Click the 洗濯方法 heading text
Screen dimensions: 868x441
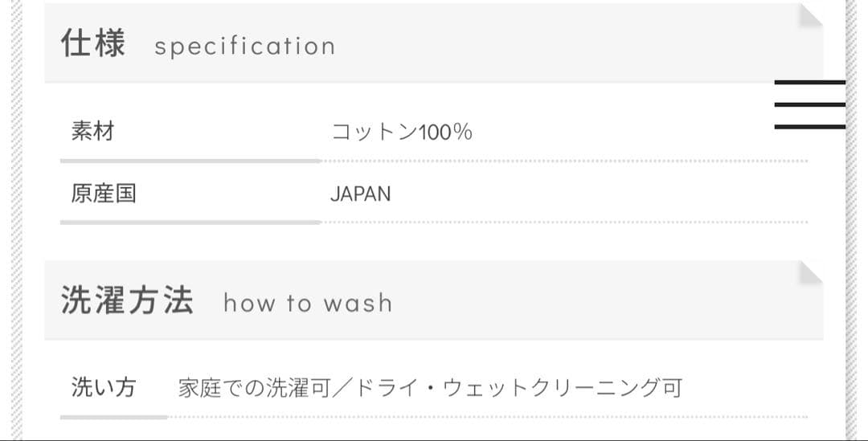click(127, 300)
